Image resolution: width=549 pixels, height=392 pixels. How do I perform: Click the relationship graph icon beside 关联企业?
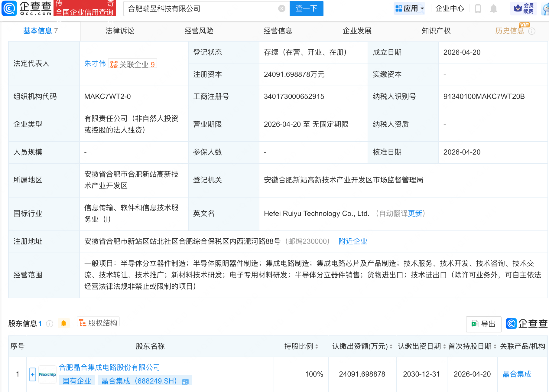113,64
